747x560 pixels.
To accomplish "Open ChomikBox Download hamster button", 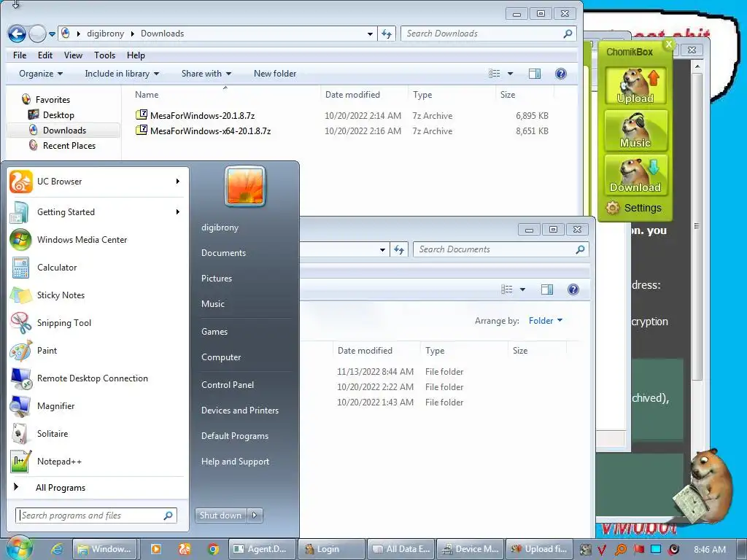I will 635,175.
